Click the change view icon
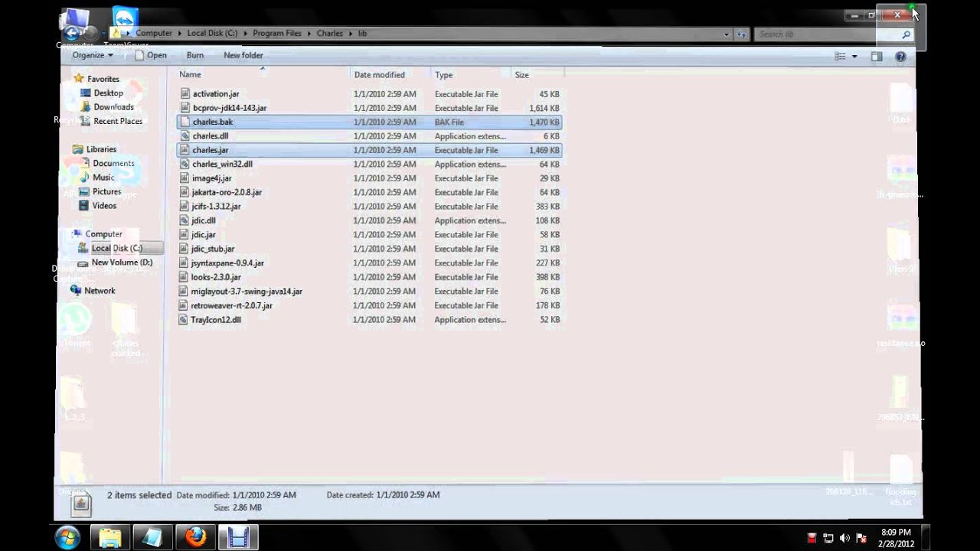 [x=840, y=56]
